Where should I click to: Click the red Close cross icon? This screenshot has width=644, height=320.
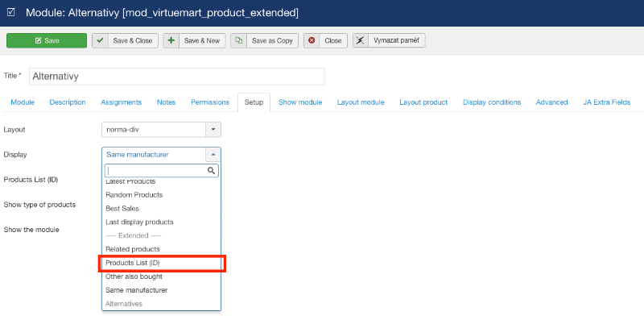tap(312, 41)
